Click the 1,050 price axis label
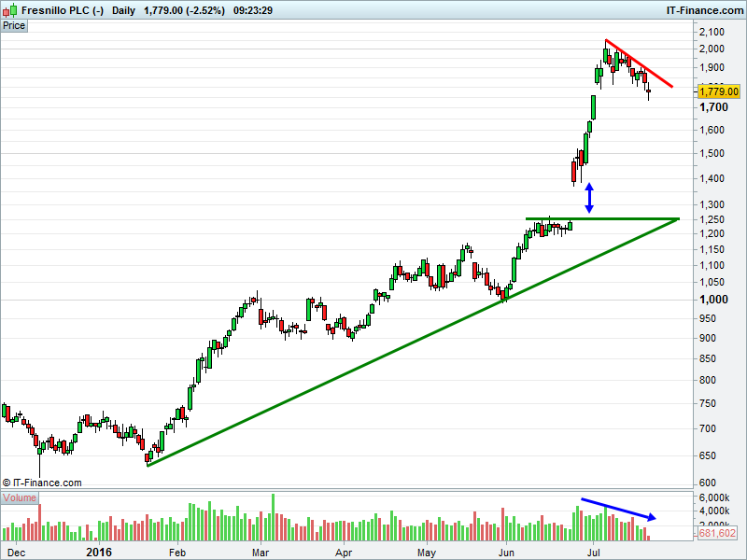747x560 pixels. 712,282
